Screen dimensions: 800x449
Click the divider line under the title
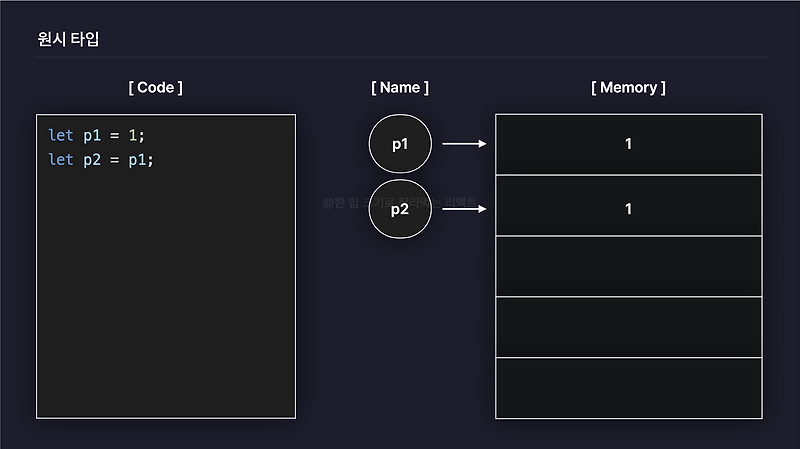click(x=400, y=57)
